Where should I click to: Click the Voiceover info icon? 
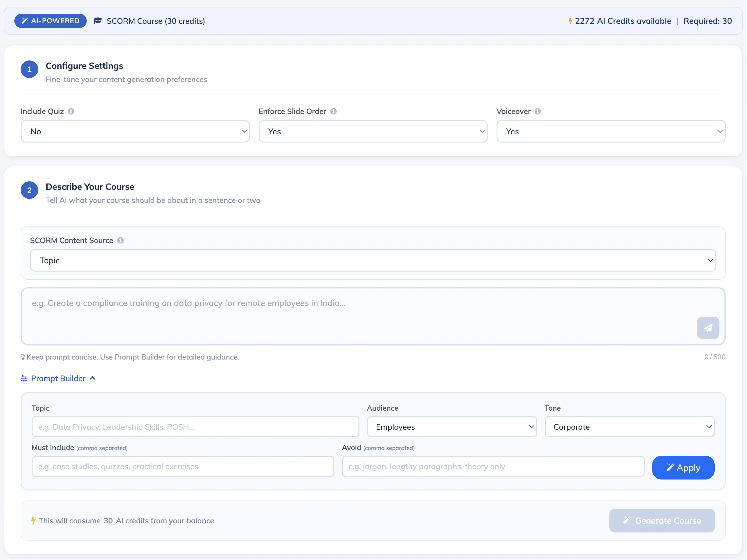point(538,111)
